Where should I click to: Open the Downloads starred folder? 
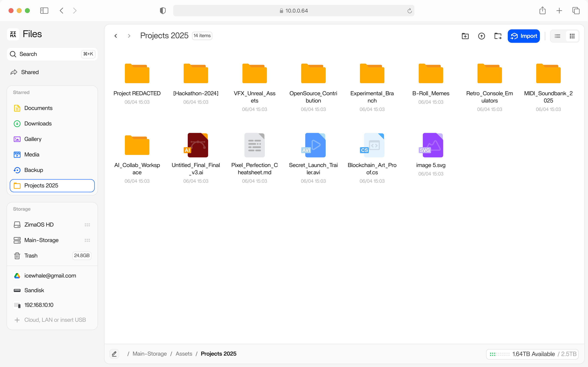click(38, 123)
